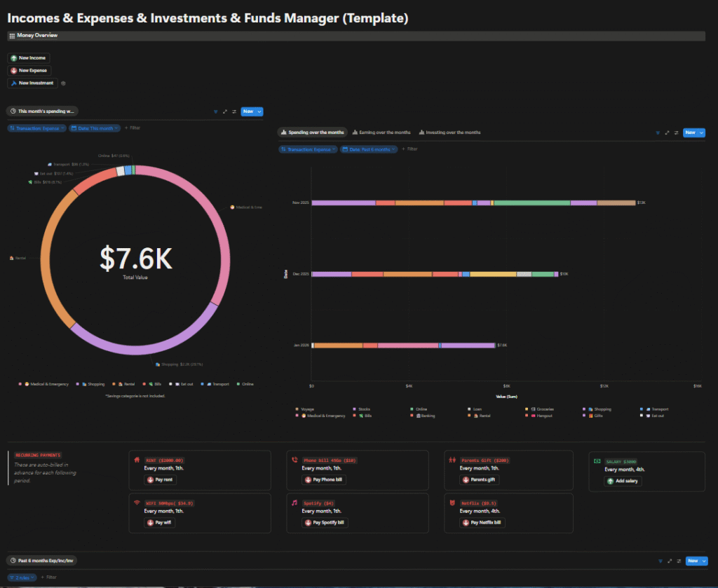This screenshot has width=718, height=588.
Task: Select the Spending over the months tab
Action: pos(313,132)
